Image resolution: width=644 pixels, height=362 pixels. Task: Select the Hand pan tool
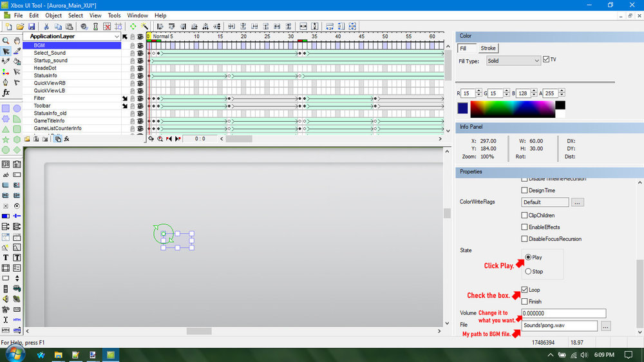[x=17, y=41]
